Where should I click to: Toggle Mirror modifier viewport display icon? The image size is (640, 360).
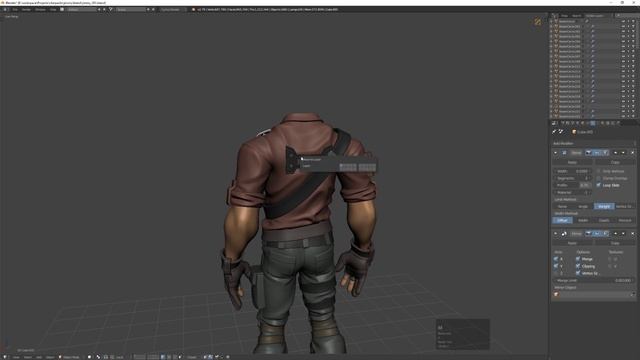[x=597, y=233]
